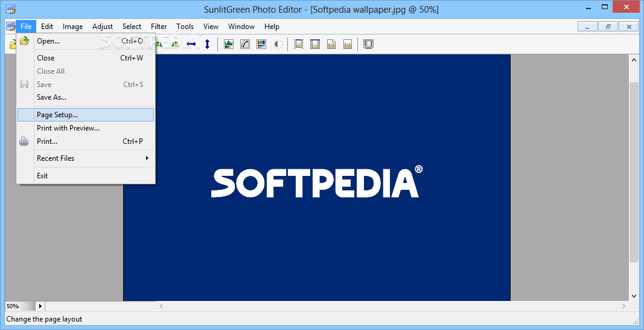Click the fit-to-window zoom icon with brackets
This screenshot has width=644, height=330.
tap(299, 44)
